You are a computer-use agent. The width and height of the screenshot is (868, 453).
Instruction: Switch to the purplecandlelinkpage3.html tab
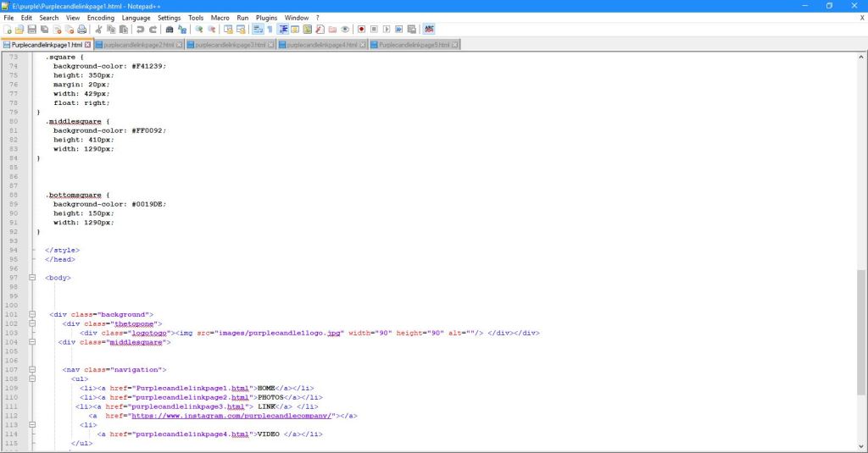pyautogui.click(x=230, y=45)
